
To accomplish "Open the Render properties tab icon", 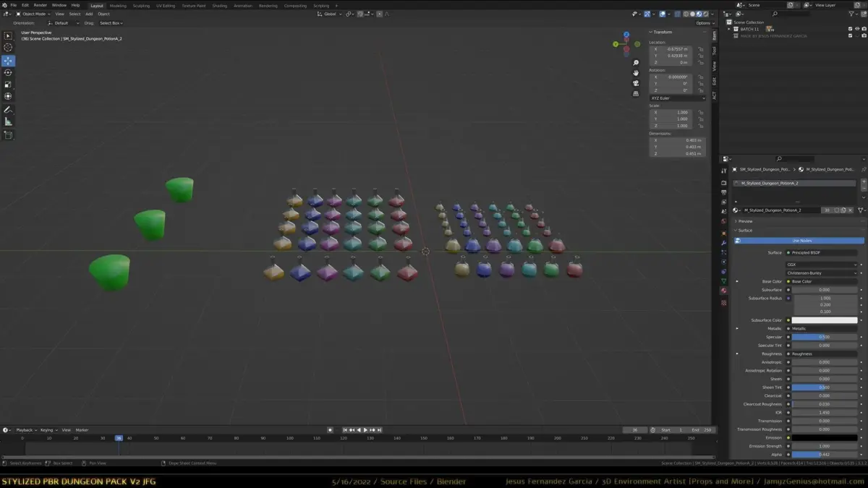I will (x=724, y=183).
